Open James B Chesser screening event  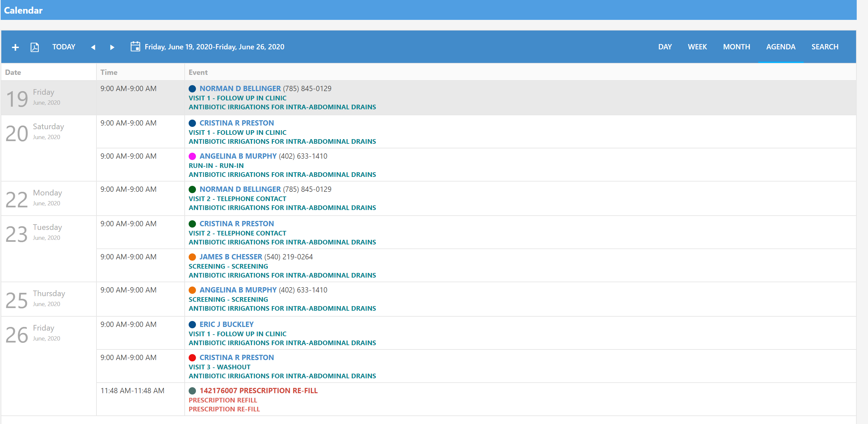click(x=230, y=257)
